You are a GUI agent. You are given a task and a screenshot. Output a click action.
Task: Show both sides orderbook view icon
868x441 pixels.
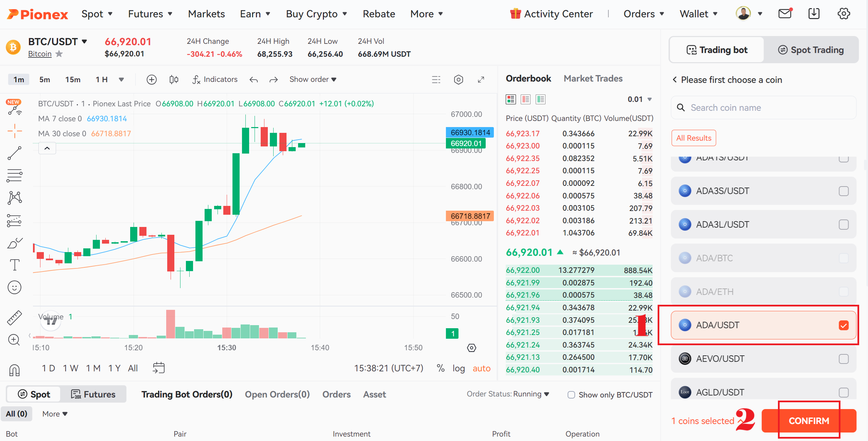[511, 99]
